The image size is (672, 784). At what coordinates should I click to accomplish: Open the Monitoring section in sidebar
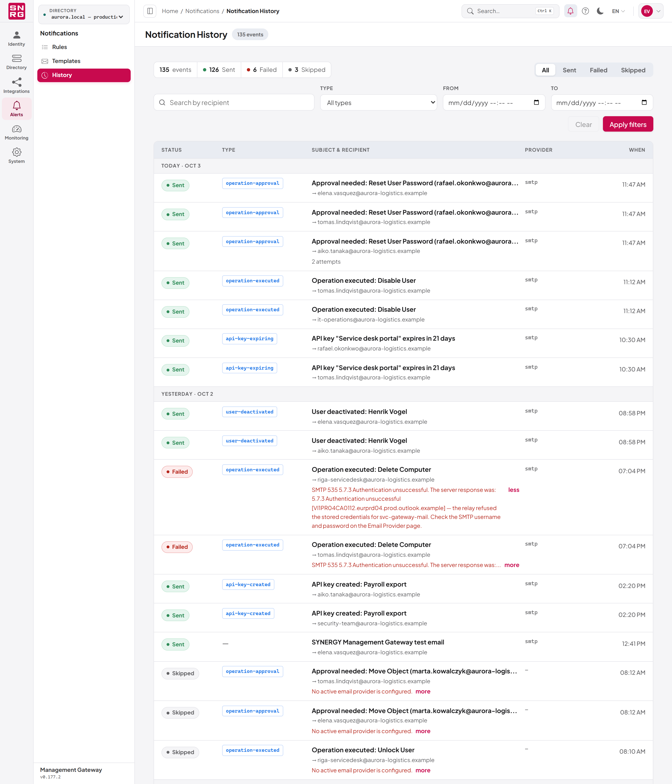pyautogui.click(x=17, y=133)
